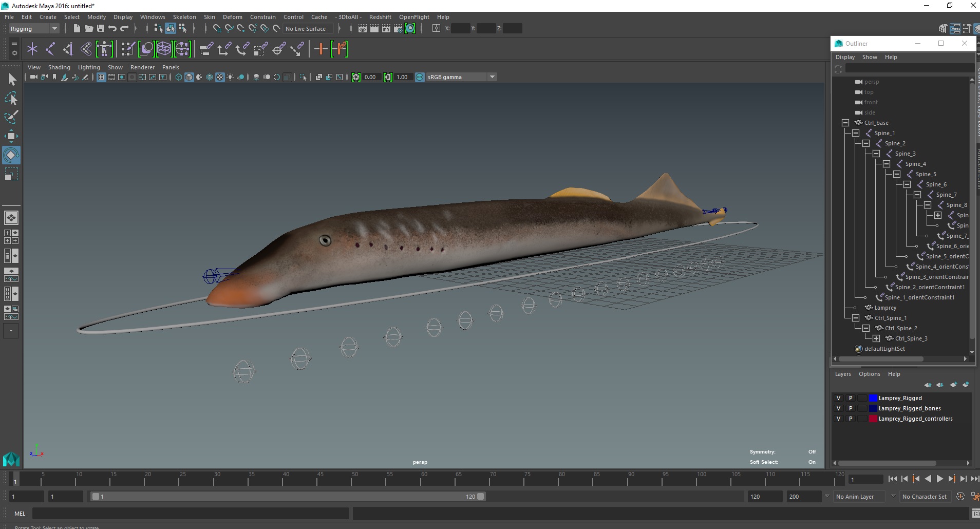
Task: Click the Play forwards button
Action: [939, 479]
